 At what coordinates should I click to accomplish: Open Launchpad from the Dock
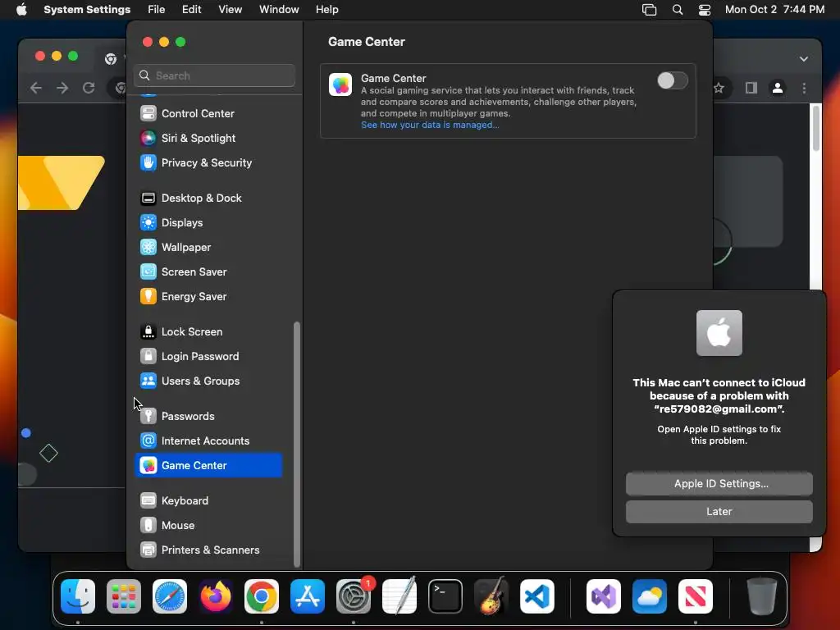click(124, 596)
